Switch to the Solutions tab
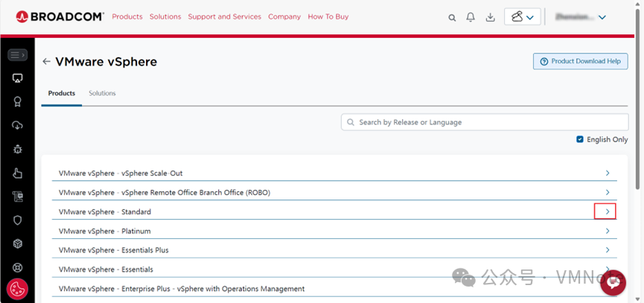The width and height of the screenshot is (644, 303). [102, 93]
